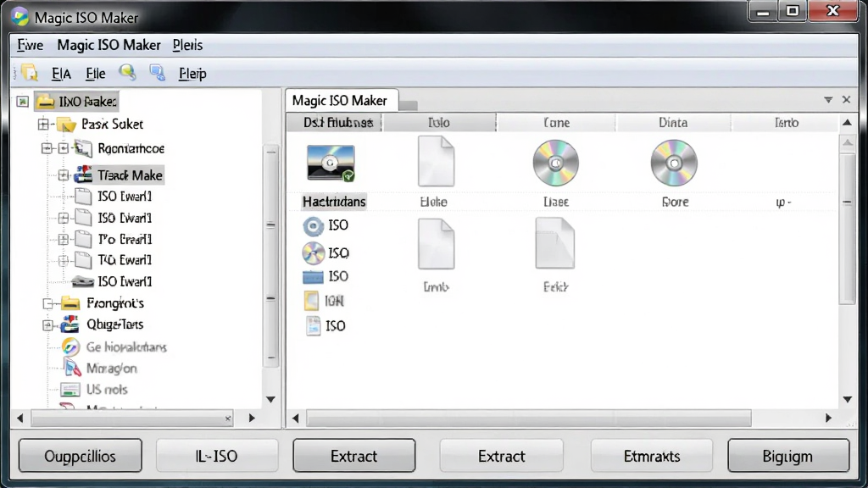Screen dimensions: 868x488
Task: Select the blank Elolke file icon
Action: 437,162
